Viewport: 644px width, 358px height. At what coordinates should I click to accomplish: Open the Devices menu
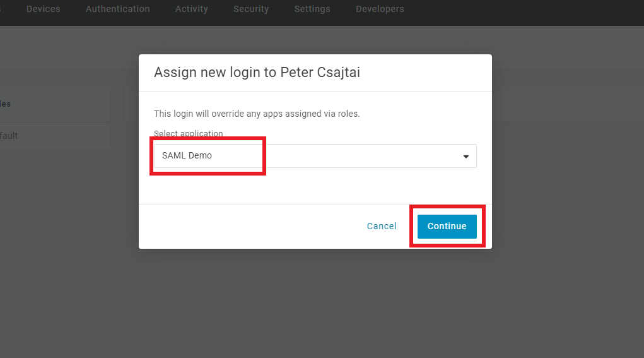(43, 9)
